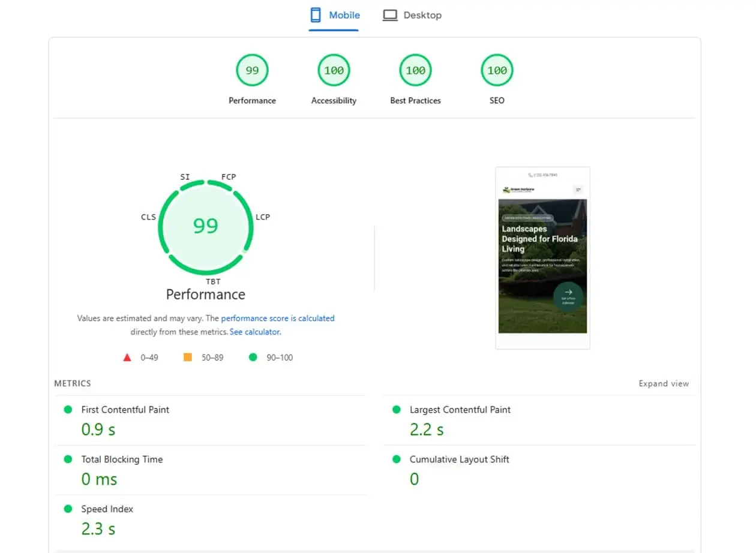The image size is (756, 553).
Task: Switch to the Mobile tab
Action: pyautogui.click(x=334, y=14)
